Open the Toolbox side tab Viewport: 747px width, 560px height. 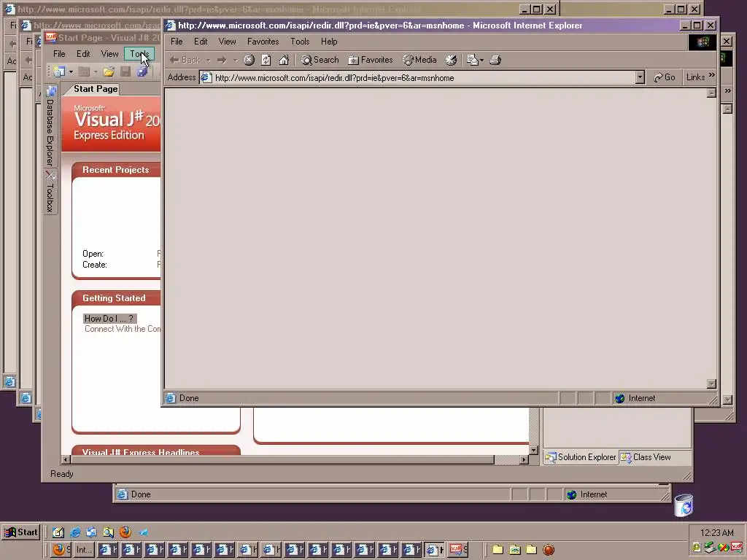tap(50, 192)
